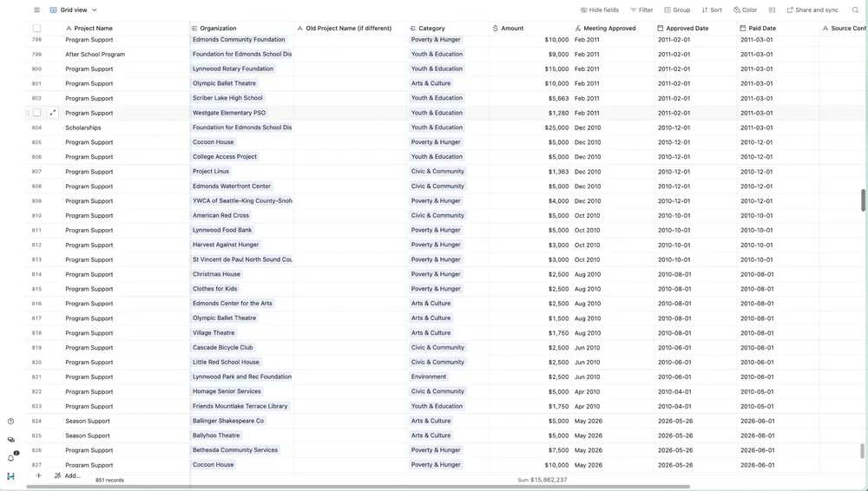
Task: Click the Meeting Approved formula header icon
Action: [578, 29]
